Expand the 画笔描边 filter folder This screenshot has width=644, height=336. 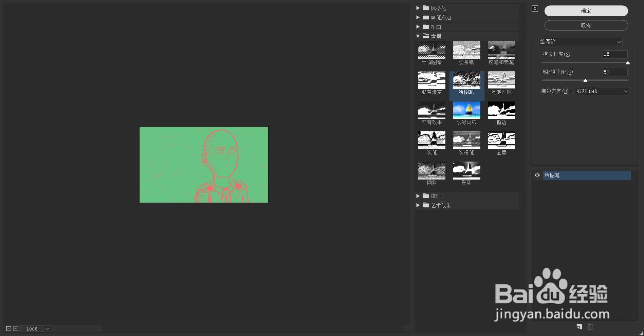pos(418,17)
